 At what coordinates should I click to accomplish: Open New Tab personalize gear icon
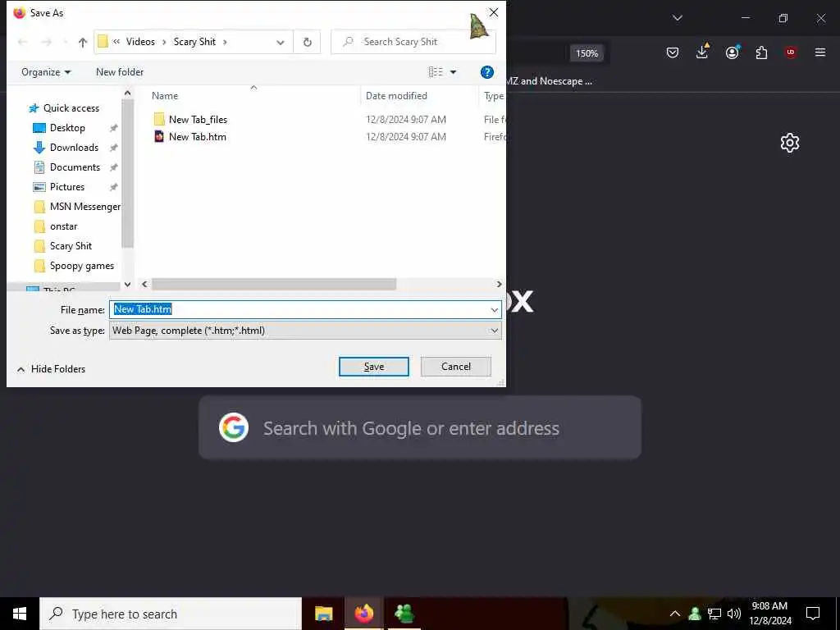coord(790,143)
